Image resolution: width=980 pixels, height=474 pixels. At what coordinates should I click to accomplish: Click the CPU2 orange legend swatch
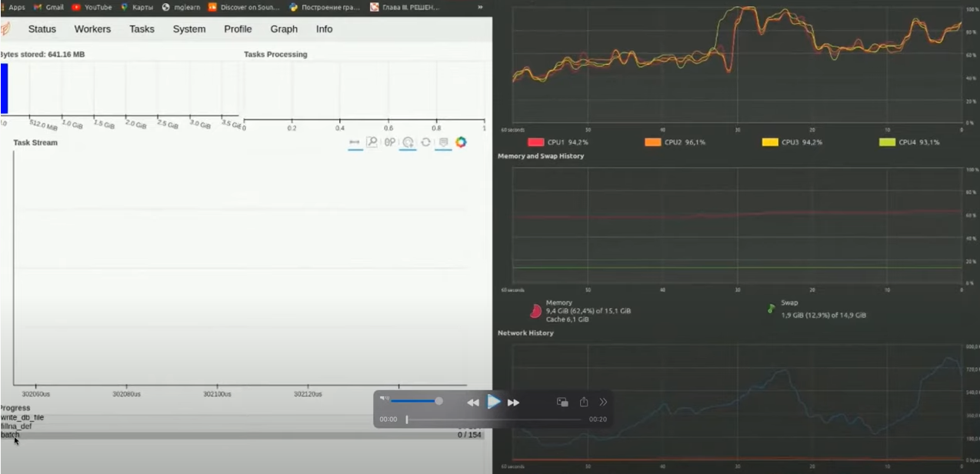[652, 142]
